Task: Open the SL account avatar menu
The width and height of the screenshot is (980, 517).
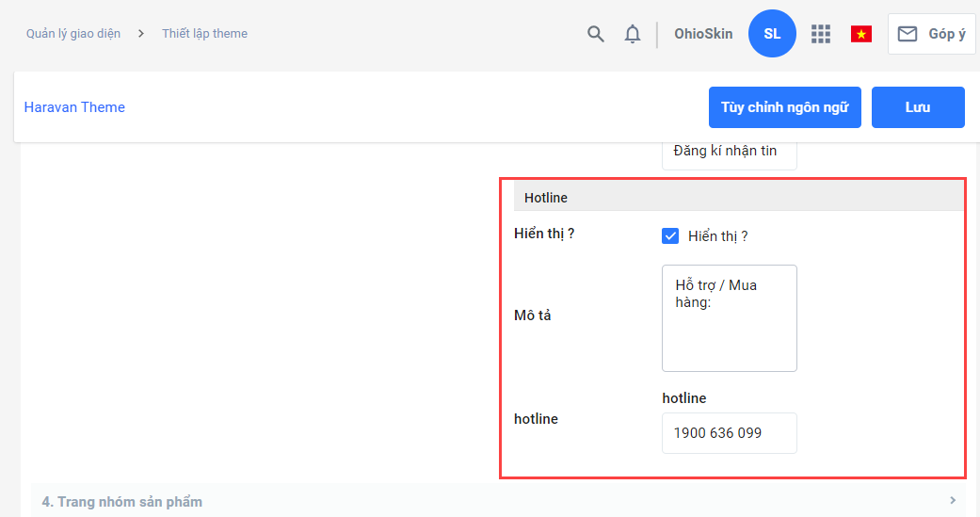Action: coord(772,34)
